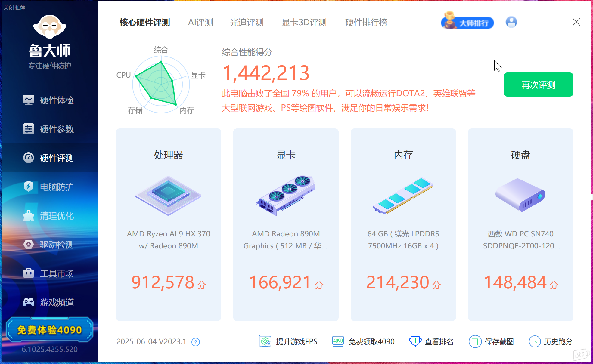Click version number 6.1025.4255.520
593x364 pixels.
[x=50, y=349]
